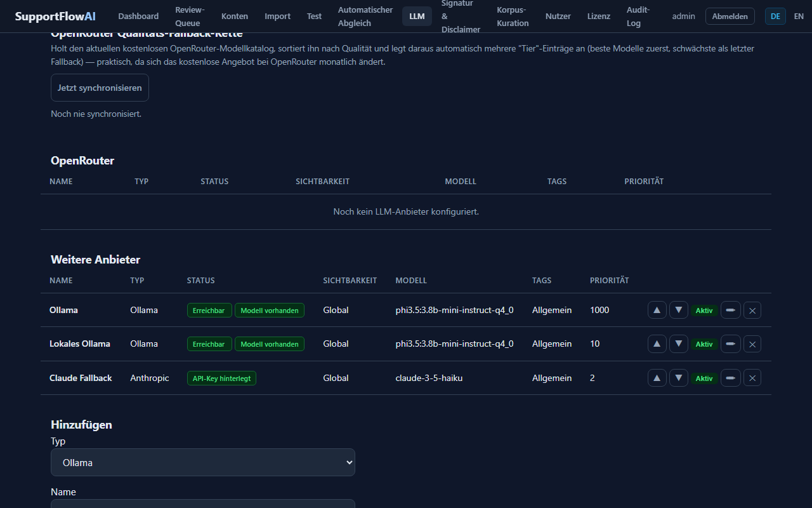Toggle the Aktiv status of Ollama
The width and height of the screenshot is (812, 508).
[704, 311]
